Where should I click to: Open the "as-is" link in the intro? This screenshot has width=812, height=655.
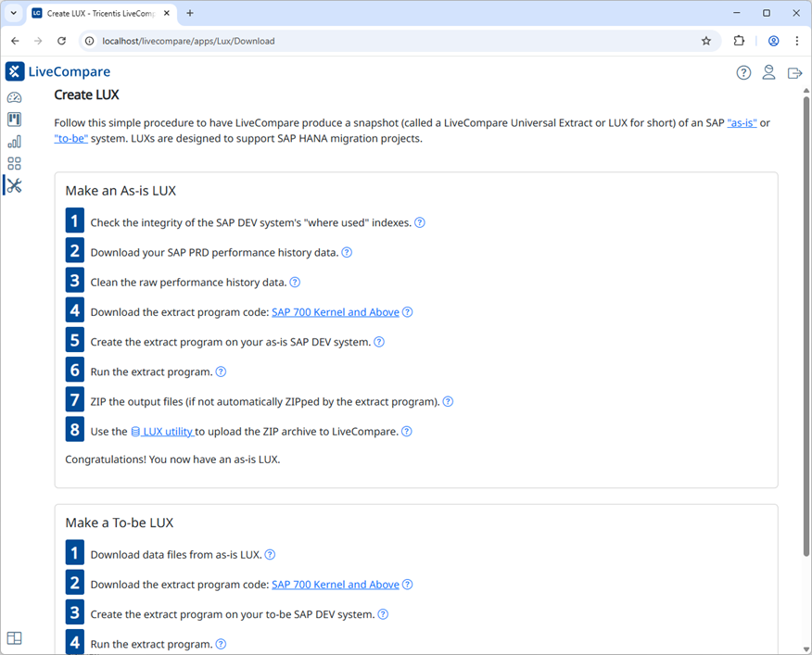[742, 122]
